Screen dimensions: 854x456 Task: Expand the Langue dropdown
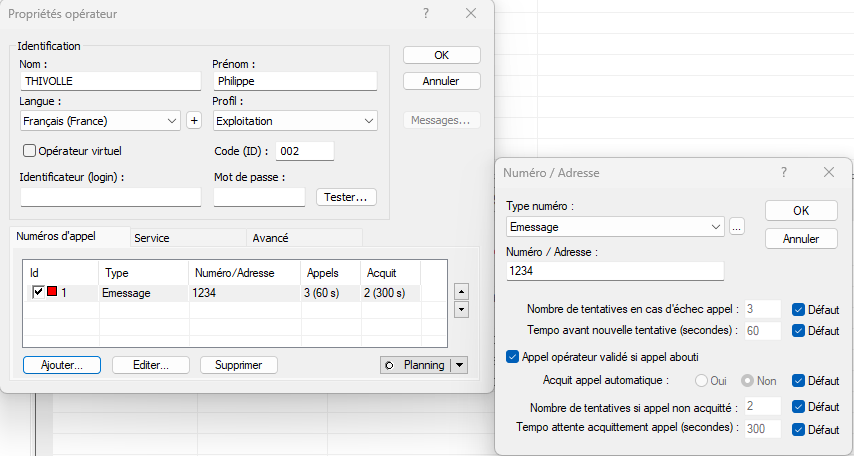pos(172,121)
